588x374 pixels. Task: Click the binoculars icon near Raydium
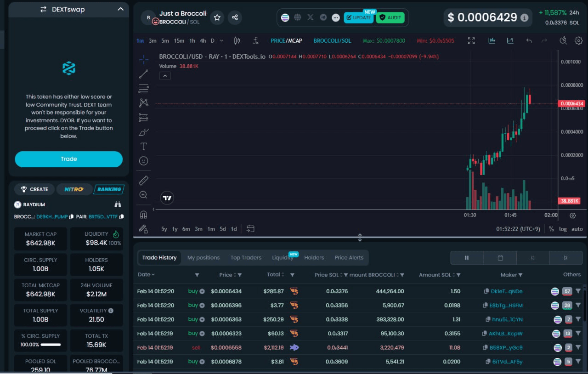pos(118,204)
